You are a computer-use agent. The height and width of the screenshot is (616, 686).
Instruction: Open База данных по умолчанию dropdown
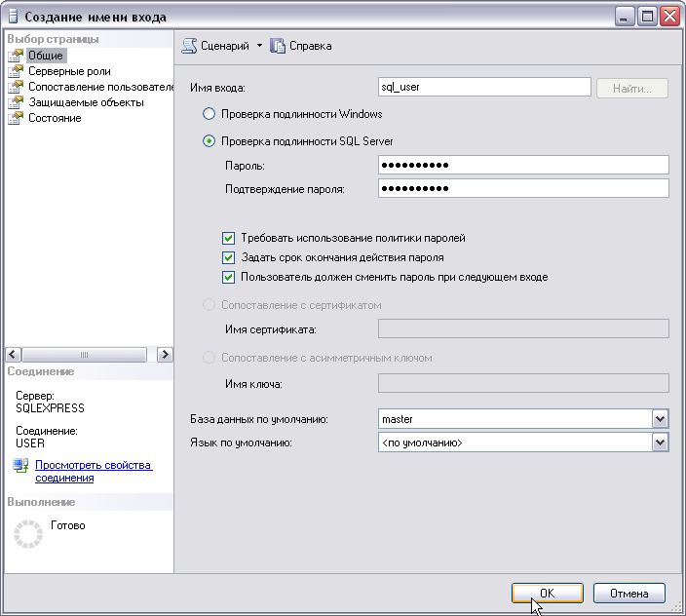point(660,419)
